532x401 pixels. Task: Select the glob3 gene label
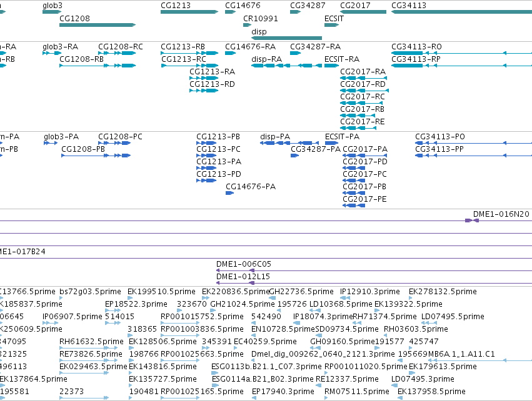pos(53,6)
